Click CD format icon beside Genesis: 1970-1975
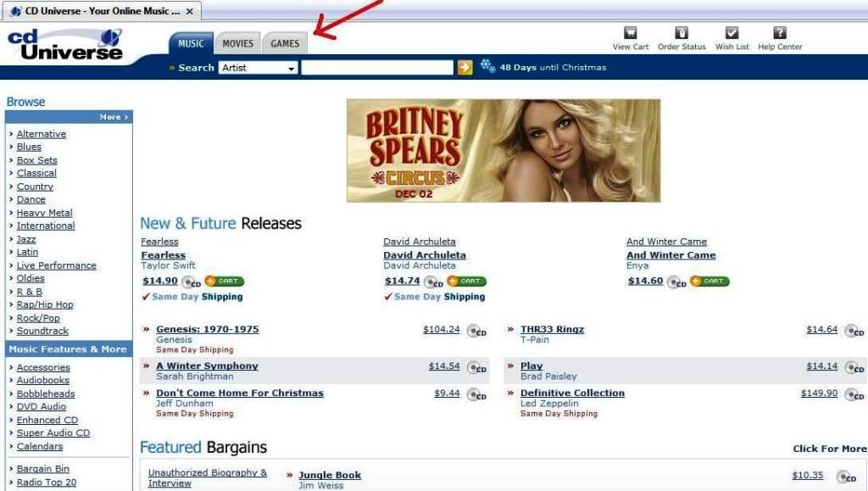This screenshot has height=491, width=868. coord(476,331)
